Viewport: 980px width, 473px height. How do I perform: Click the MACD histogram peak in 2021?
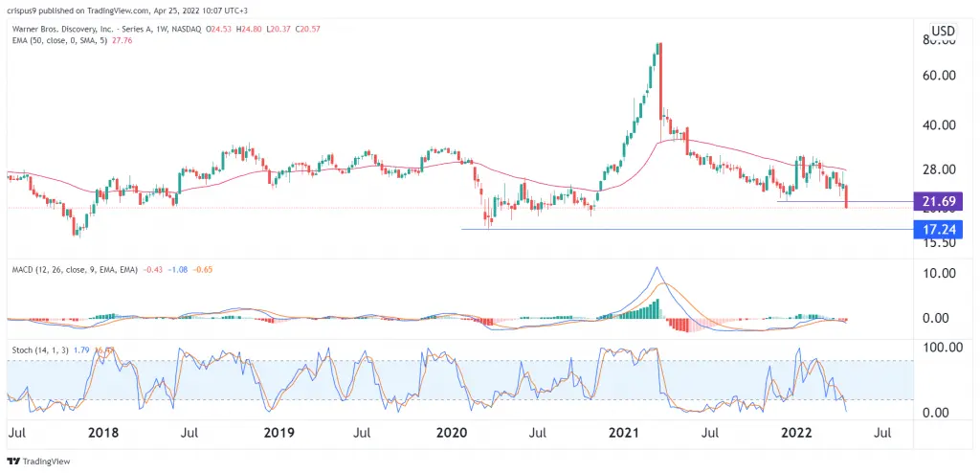point(658,308)
